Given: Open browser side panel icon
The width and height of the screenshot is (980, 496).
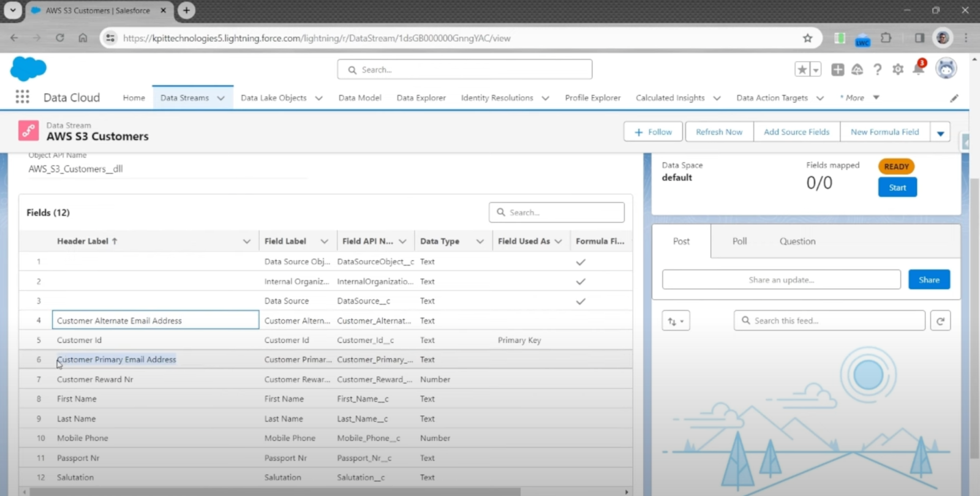Looking at the screenshot, I should pyautogui.click(x=919, y=38).
